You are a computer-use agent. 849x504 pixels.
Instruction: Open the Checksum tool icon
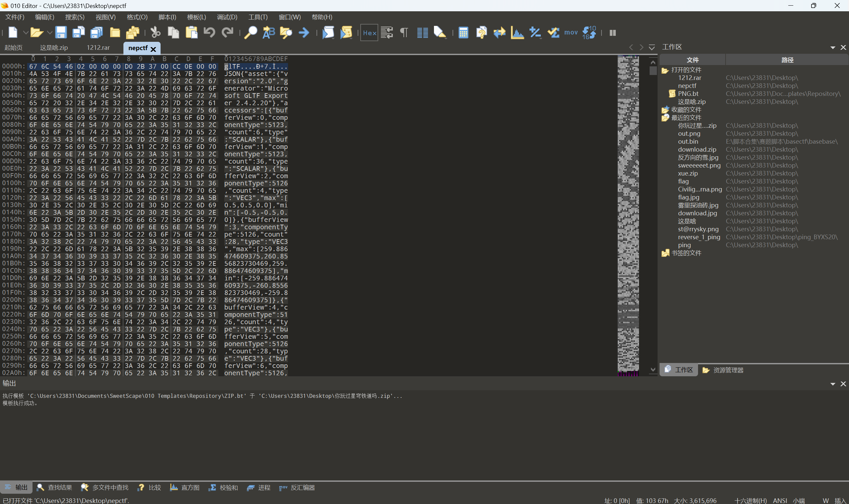point(553,33)
